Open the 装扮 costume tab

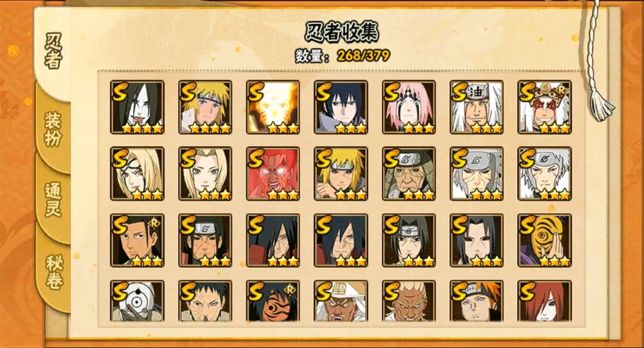pyautogui.click(x=53, y=129)
